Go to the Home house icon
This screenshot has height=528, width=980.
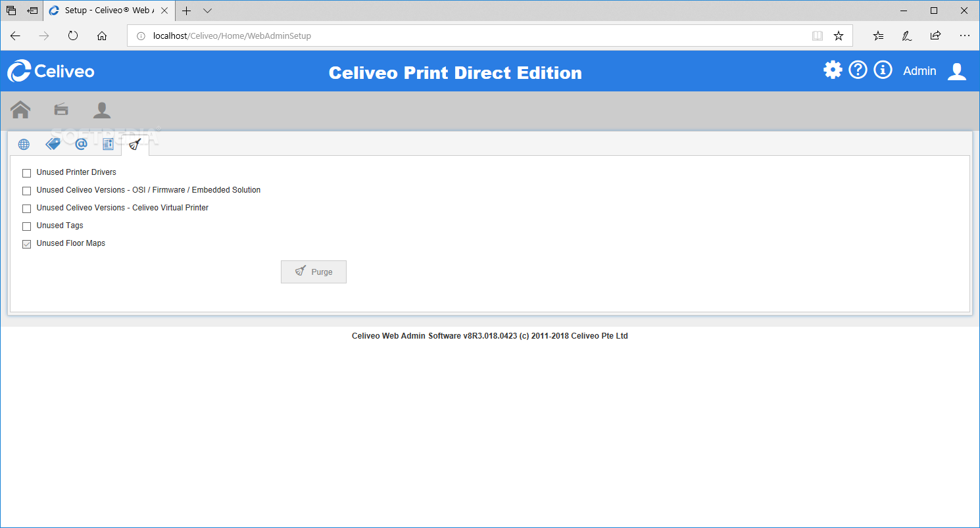(20, 110)
